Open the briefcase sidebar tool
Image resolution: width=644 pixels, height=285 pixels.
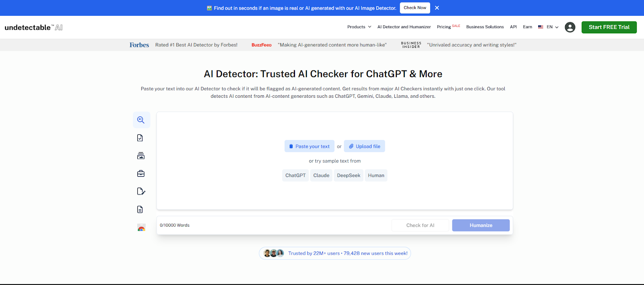[x=141, y=173]
